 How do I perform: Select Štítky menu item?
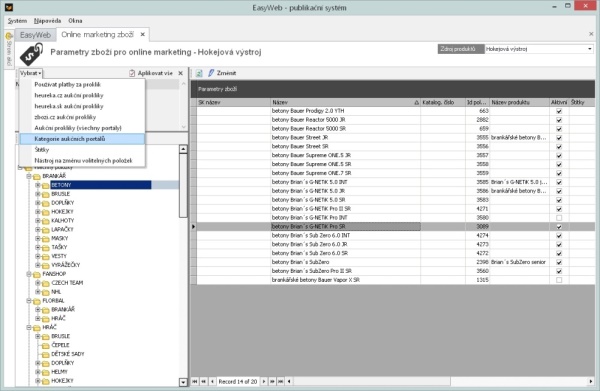click(x=82, y=150)
